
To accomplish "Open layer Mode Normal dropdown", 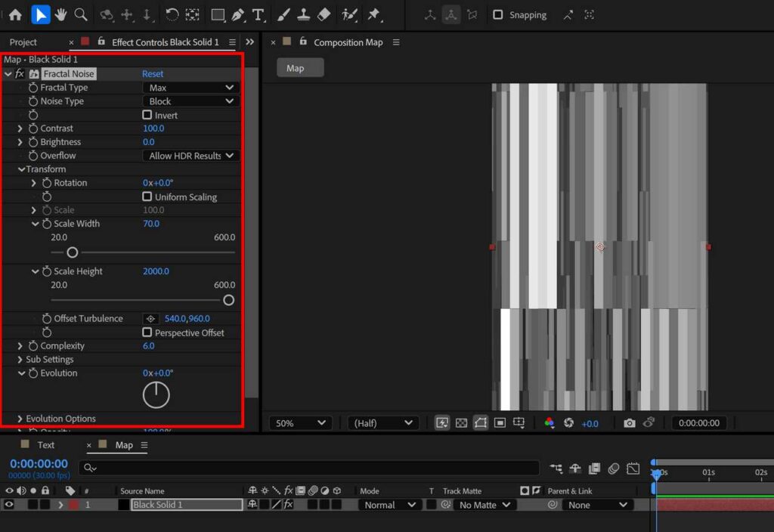I will click(x=389, y=505).
